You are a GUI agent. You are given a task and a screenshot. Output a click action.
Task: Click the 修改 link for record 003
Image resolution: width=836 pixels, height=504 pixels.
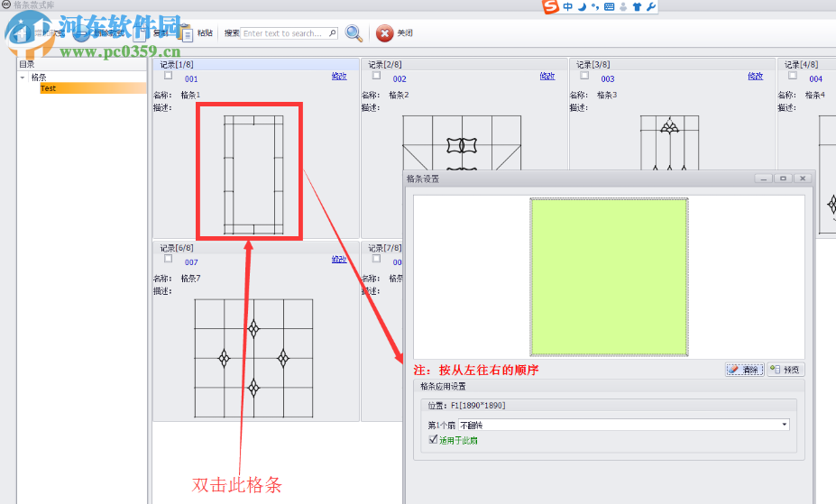click(755, 76)
